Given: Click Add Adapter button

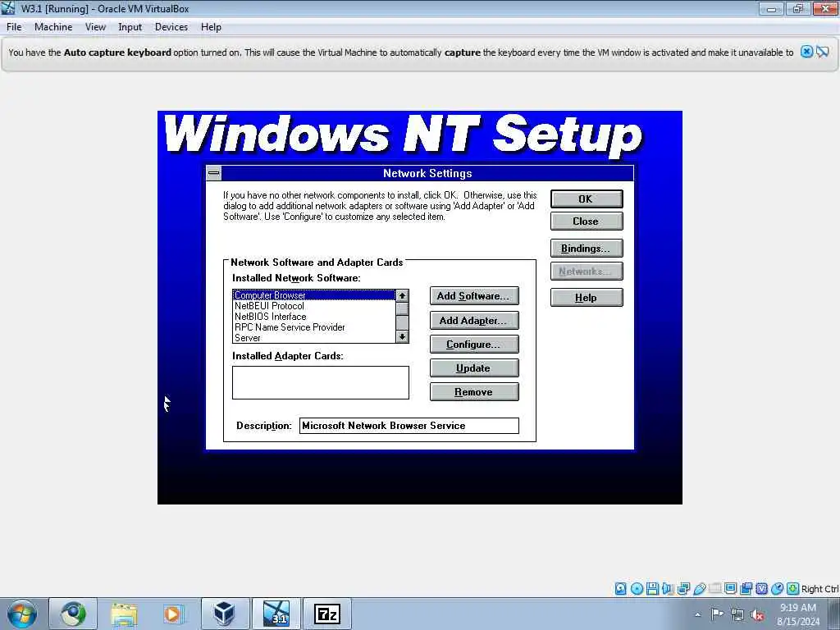Looking at the screenshot, I should tap(474, 321).
